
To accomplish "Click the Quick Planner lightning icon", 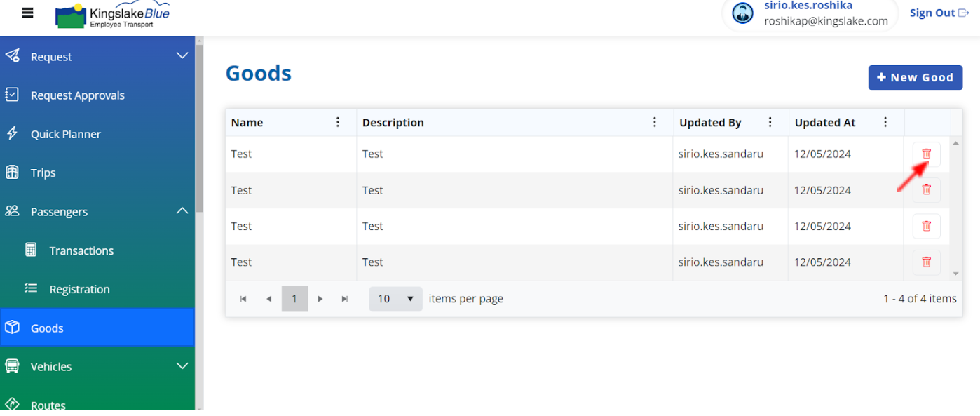I will (x=12, y=133).
